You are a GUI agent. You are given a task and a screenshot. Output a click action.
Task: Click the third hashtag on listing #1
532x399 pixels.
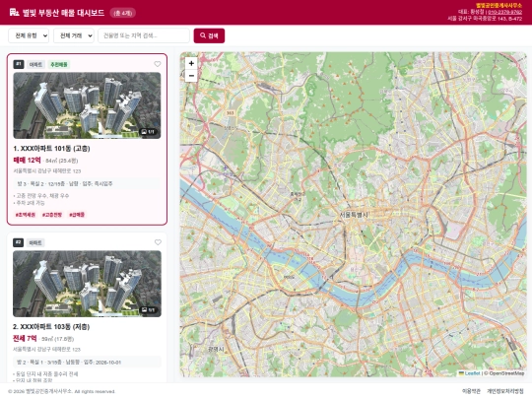(x=77, y=215)
